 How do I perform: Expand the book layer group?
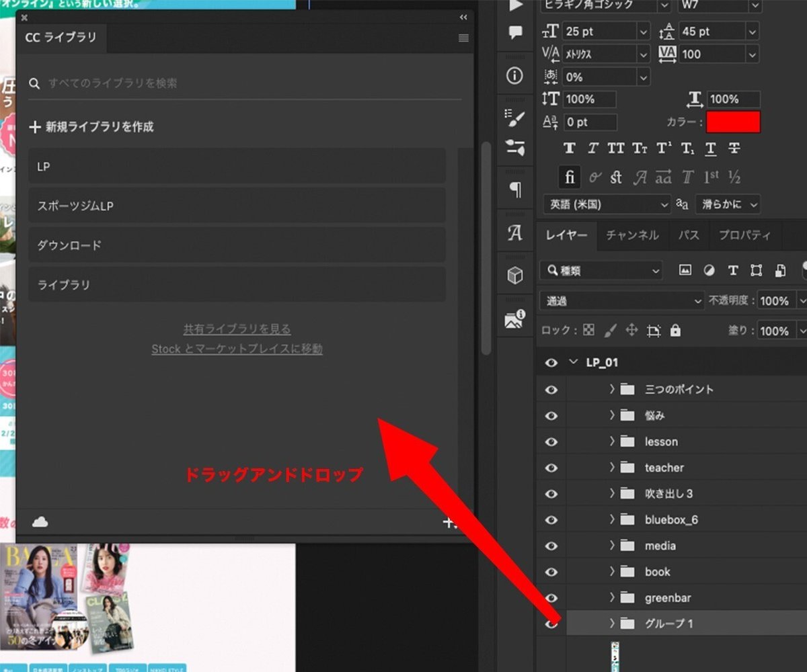tap(612, 571)
